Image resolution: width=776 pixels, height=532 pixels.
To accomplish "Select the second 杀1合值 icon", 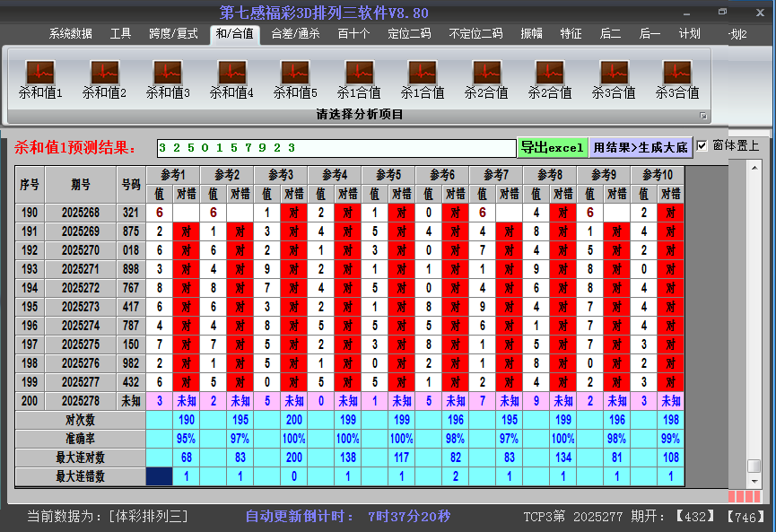I will [423, 79].
